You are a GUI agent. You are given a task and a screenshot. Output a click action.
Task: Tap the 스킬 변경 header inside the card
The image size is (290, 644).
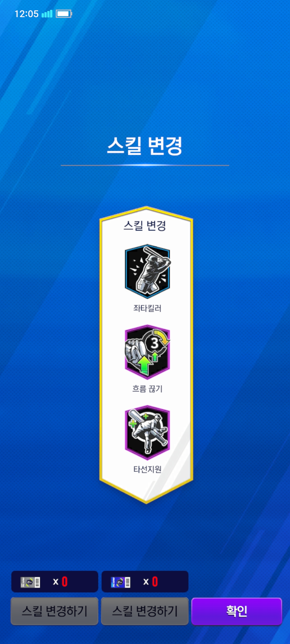click(145, 225)
